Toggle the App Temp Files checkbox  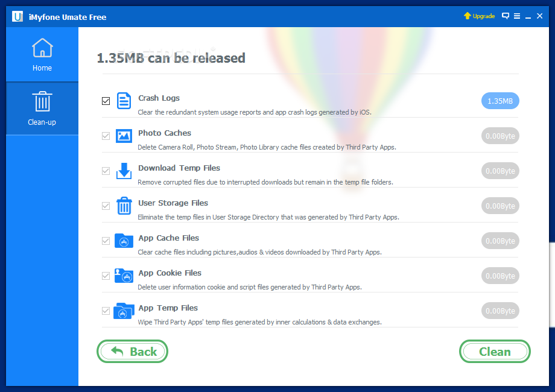[x=106, y=311]
